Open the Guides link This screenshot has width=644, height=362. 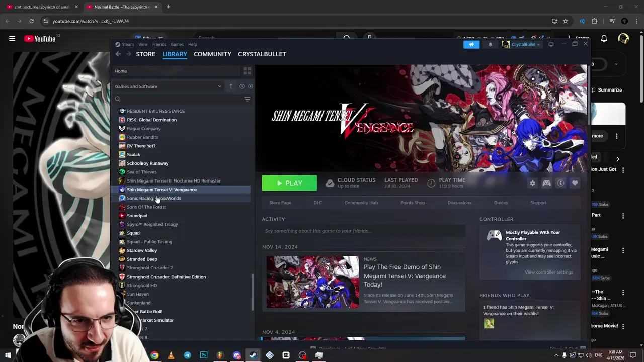point(501,203)
